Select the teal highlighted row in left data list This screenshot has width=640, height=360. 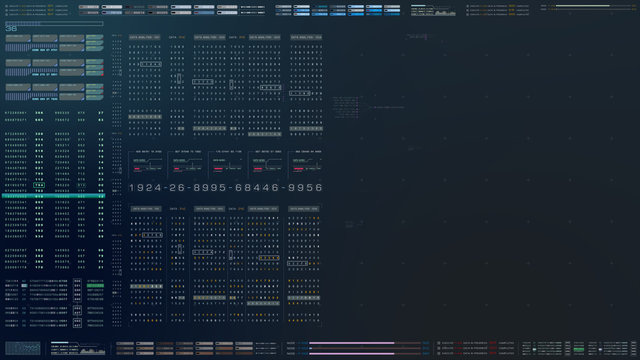coord(53,196)
